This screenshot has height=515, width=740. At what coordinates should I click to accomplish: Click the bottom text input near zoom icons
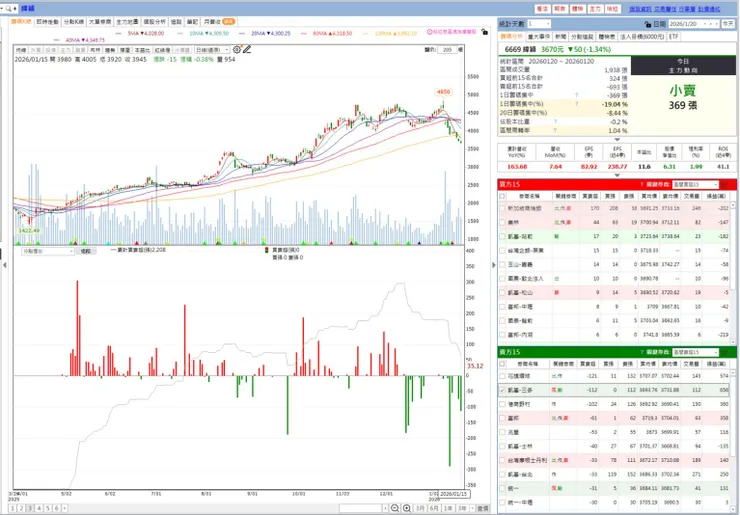[361, 508]
